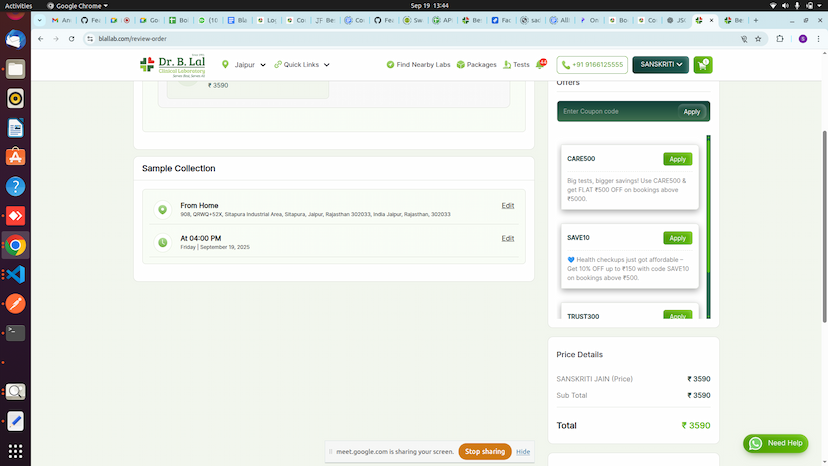Edit the From Home address
Image resolution: width=828 pixels, height=466 pixels.
[507, 205]
